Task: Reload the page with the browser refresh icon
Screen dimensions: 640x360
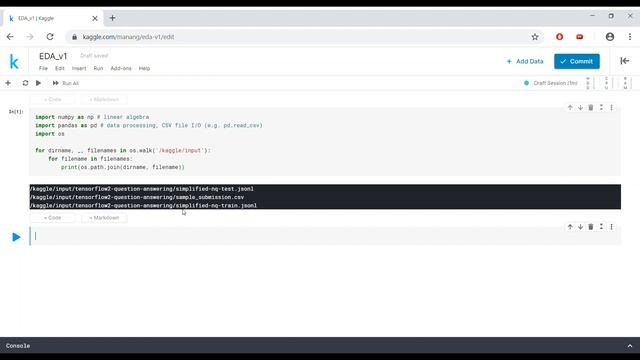Action: (50, 37)
